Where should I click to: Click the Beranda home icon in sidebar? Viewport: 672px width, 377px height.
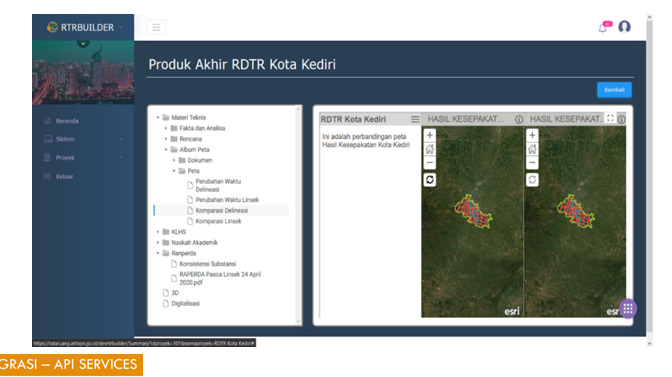[x=48, y=120]
